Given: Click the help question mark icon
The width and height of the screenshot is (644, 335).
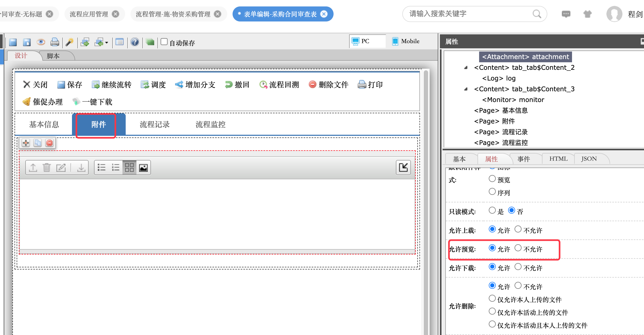Looking at the screenshot, I should pos(135,42).
